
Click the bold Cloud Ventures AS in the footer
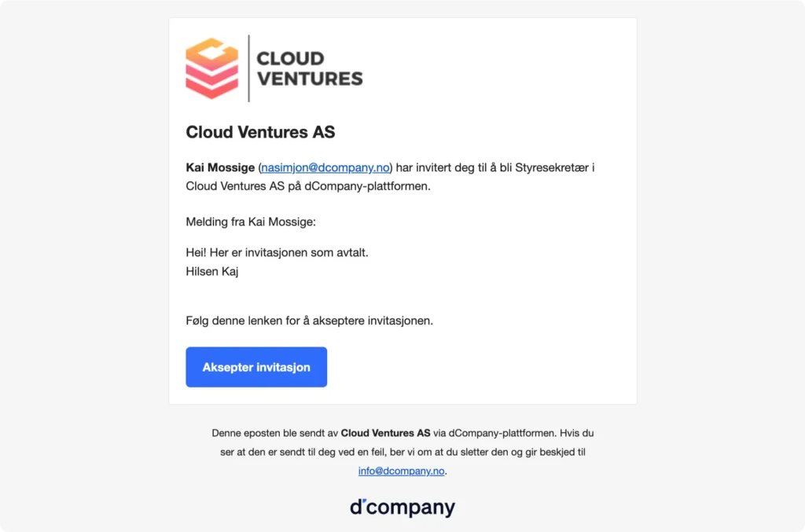tap(385, 433)
